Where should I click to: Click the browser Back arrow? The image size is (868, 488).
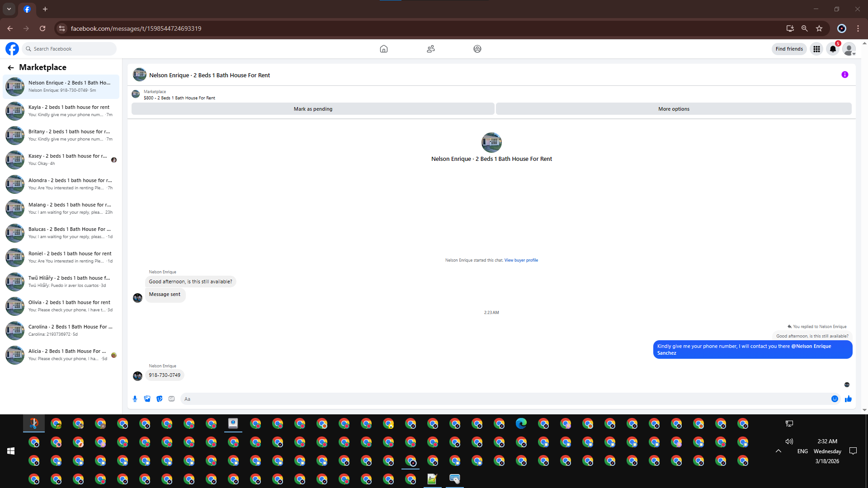[10, 28]
